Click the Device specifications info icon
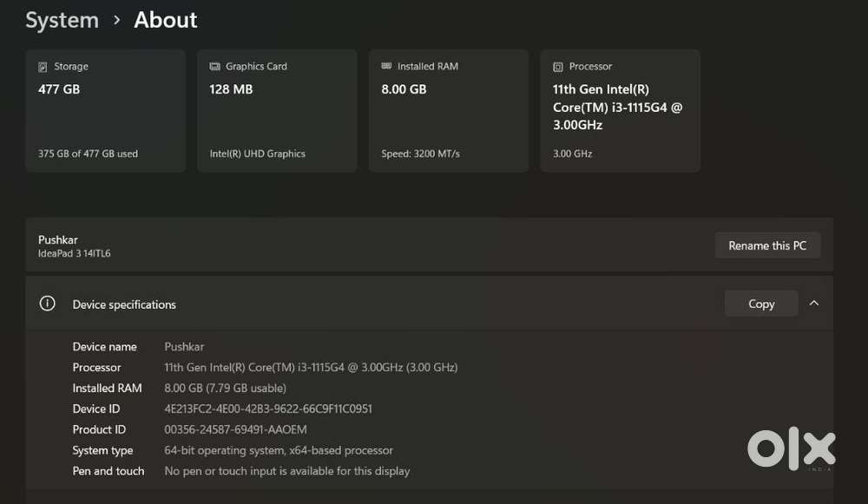The width and height of the screenshot is (868, 504). coord(46,304)
